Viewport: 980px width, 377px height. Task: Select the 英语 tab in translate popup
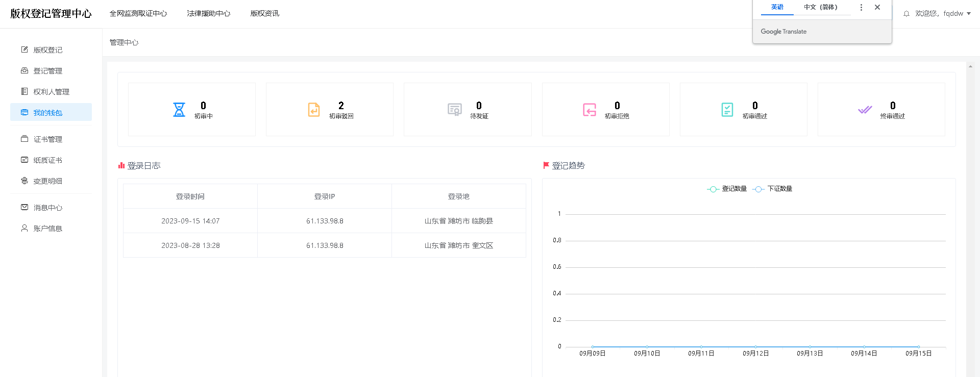pyautogui.click(x=777, y=7)
